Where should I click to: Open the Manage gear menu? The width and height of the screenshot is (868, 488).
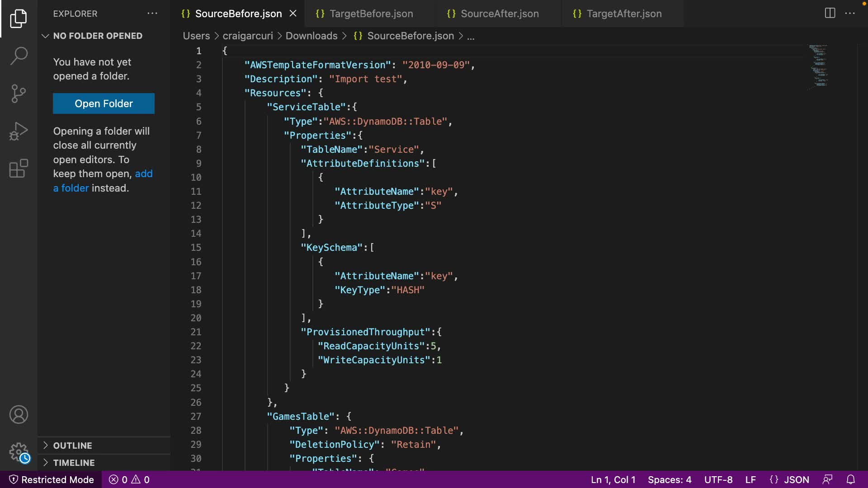point(19,451)
